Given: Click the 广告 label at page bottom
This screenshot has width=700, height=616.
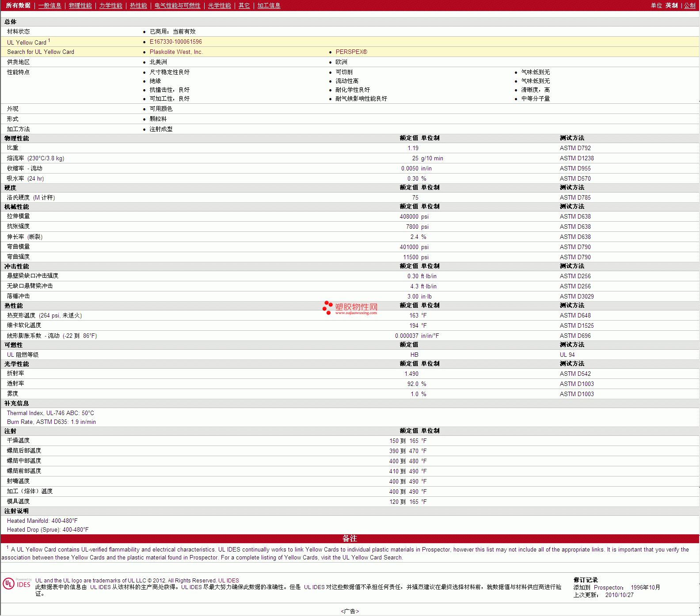Looking at the screenshot, I should 350,611.
